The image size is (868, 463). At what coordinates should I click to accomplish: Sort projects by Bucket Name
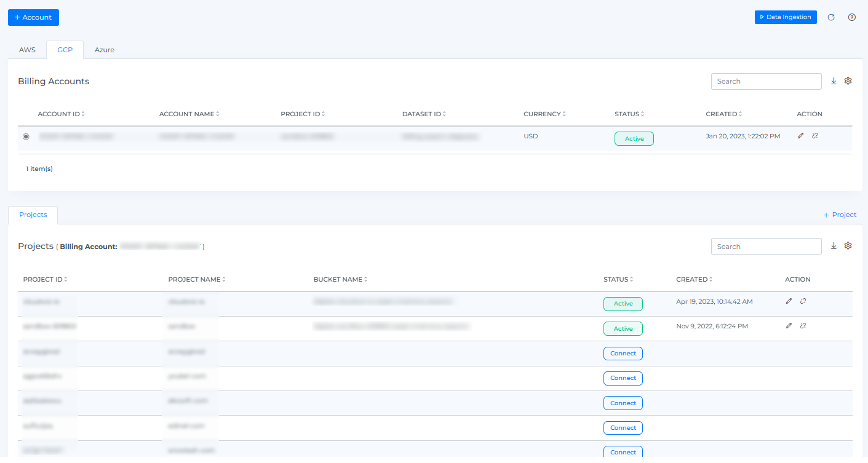tap(340, 280)
